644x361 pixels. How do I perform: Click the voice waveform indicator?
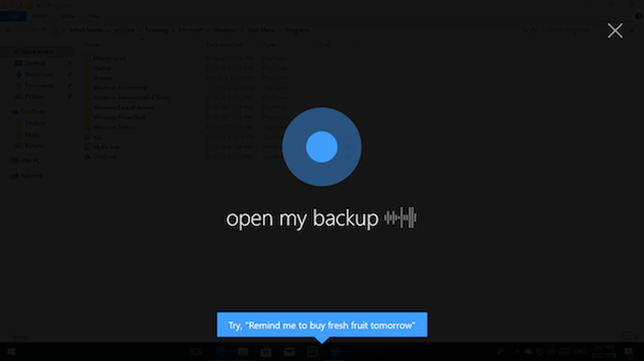pos(401,218)
